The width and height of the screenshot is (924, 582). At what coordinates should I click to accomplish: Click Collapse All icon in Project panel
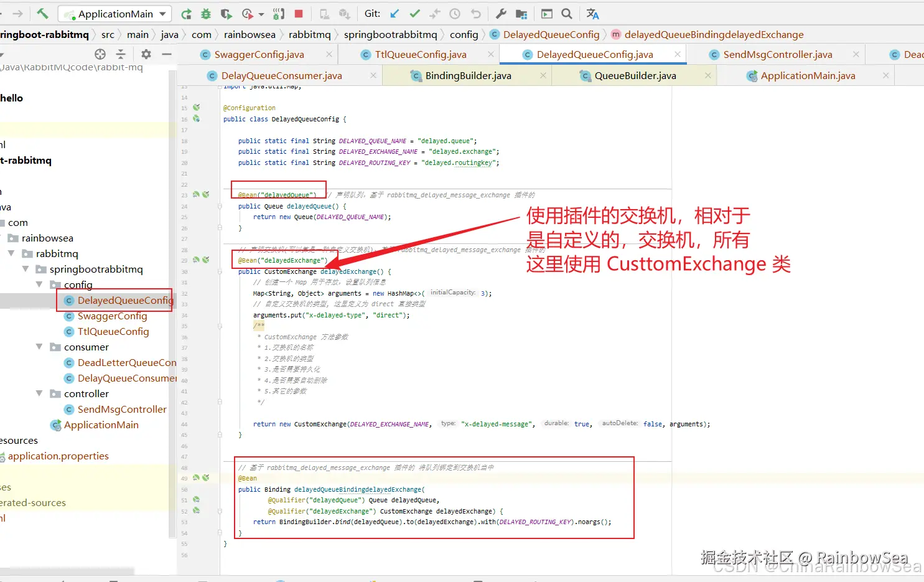121,54
